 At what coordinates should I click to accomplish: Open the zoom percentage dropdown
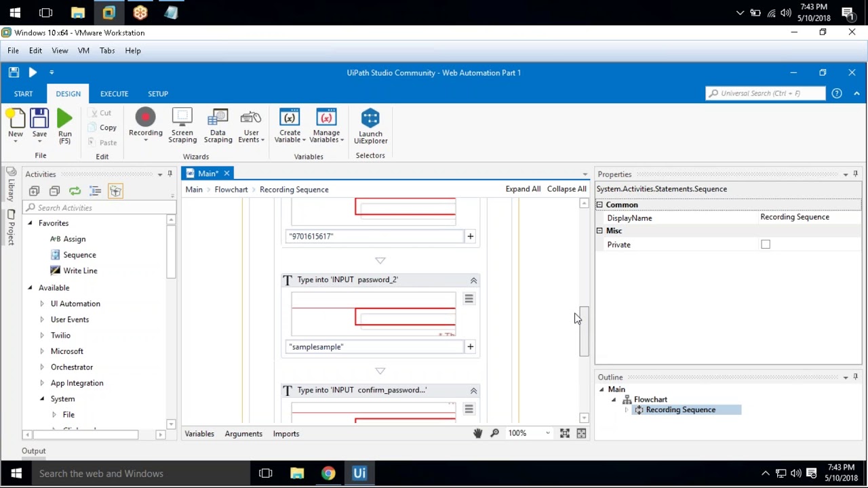548,433
